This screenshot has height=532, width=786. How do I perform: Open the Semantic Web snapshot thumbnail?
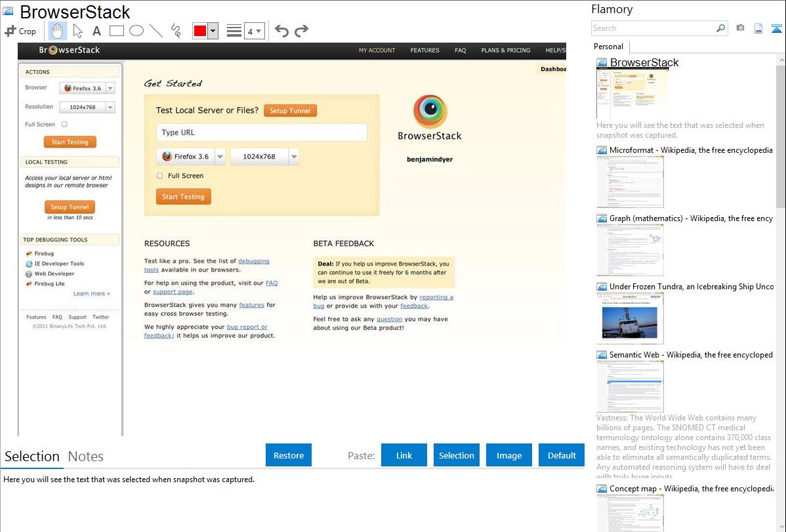tap(630, 386)
